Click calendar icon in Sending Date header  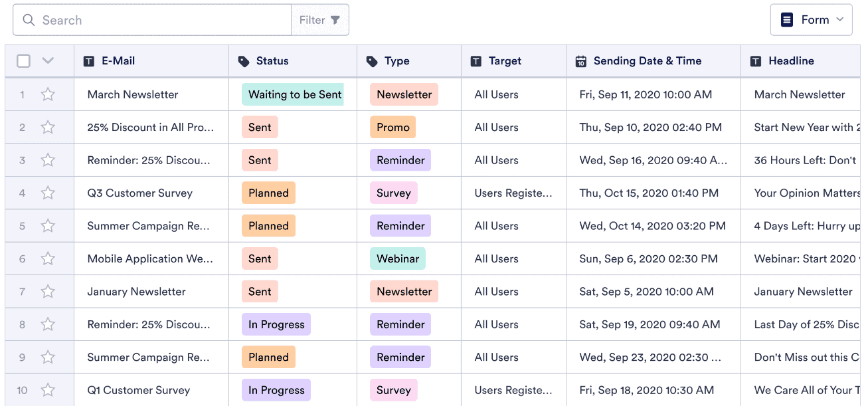click(x=581, y=61)
